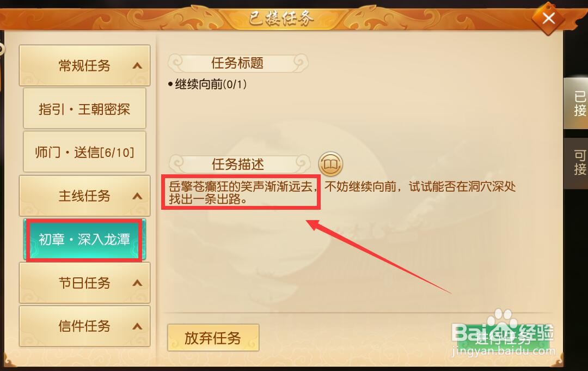Select the 指引·王朝密探 quest
588x371 pixels.
[84, 109]
